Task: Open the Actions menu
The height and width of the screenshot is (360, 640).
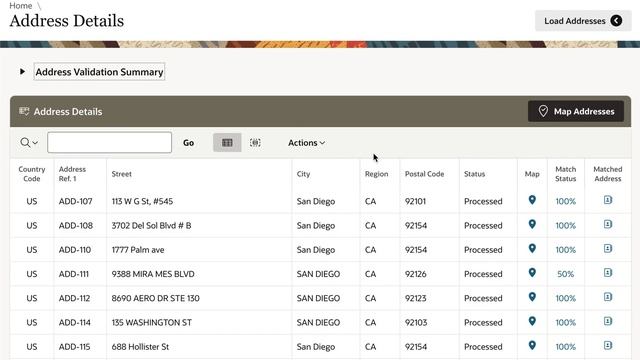Action: pos(306,142)
